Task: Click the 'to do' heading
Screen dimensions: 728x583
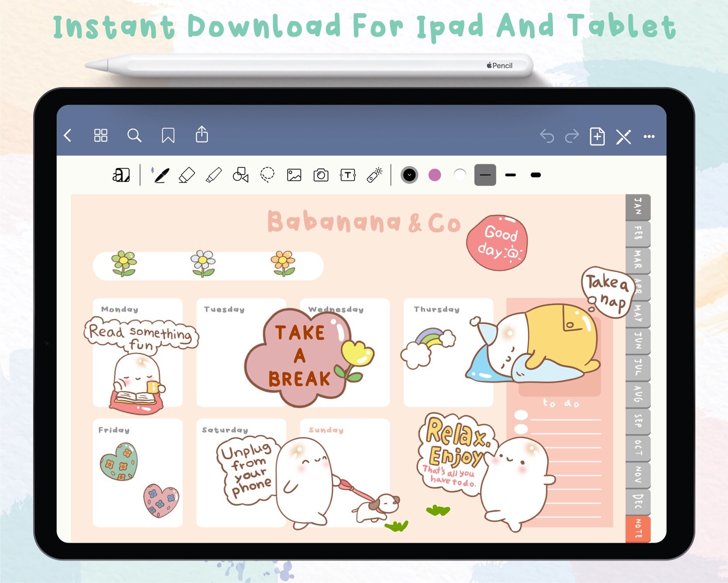Action: tap(561, 403)
